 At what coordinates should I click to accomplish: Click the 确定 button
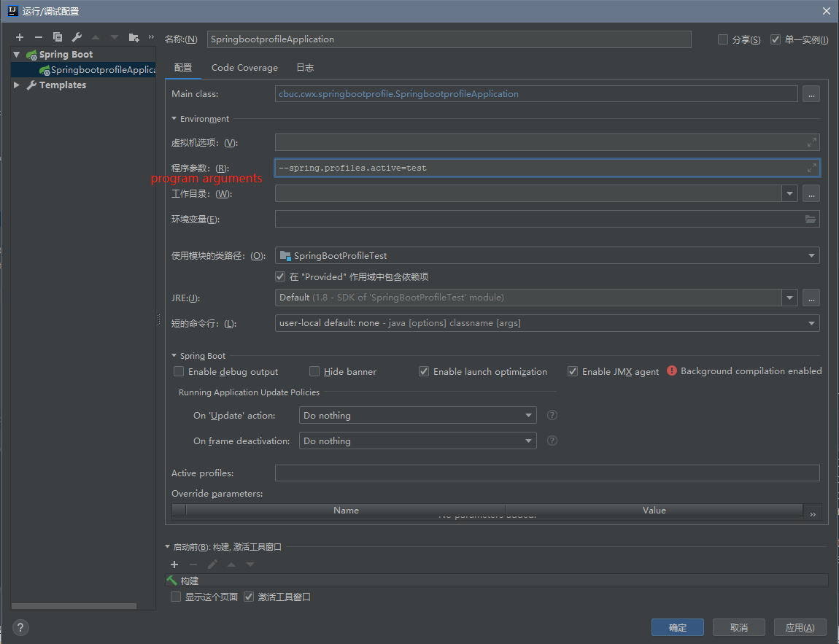(678, 627)
